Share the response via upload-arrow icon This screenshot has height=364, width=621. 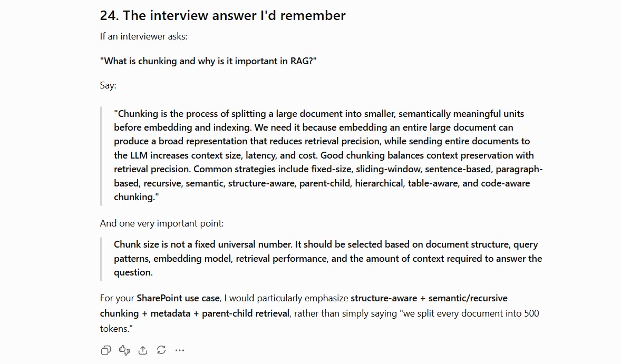[x=142, y=350]
